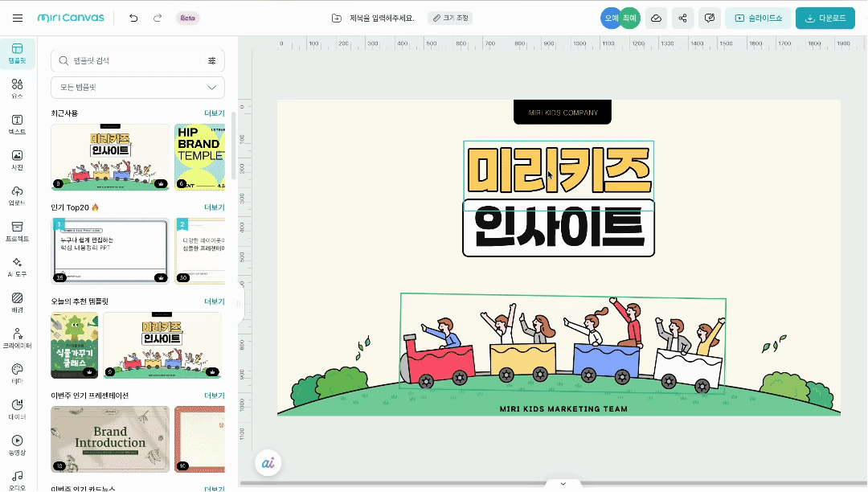Open the 테마 theme palette icon

tap(18, 374)
